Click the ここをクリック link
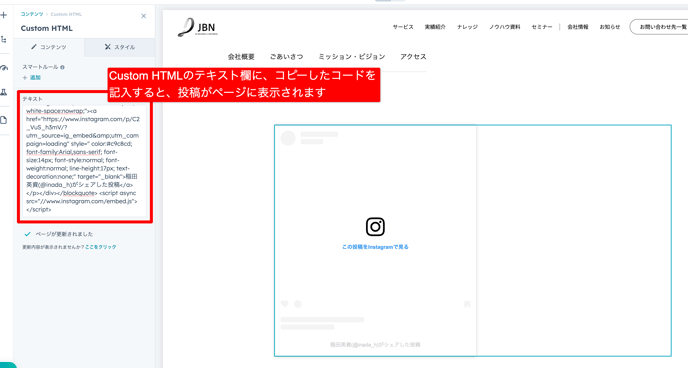Image resolution: width=688 pixels, height=368 pixels. pos(100,247)
